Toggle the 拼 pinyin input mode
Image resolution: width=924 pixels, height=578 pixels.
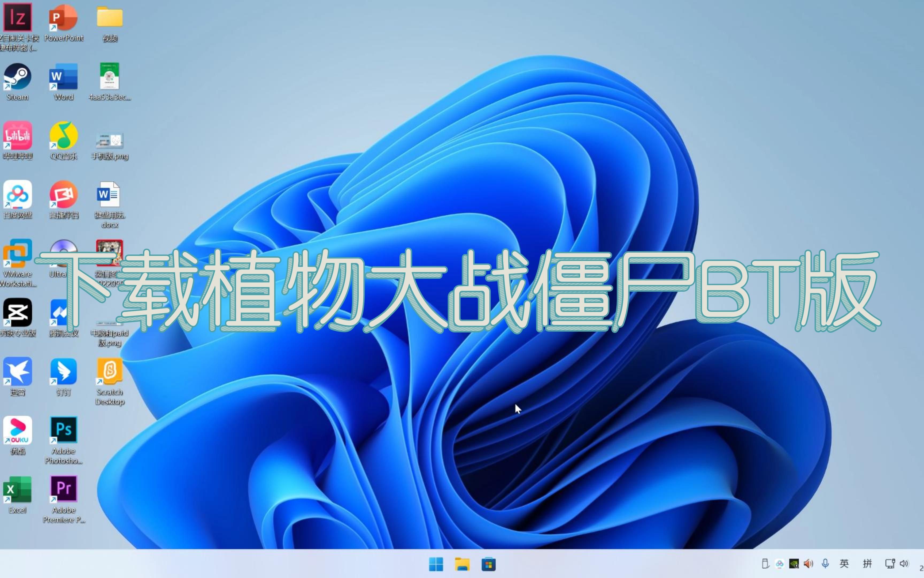[868, 564]
